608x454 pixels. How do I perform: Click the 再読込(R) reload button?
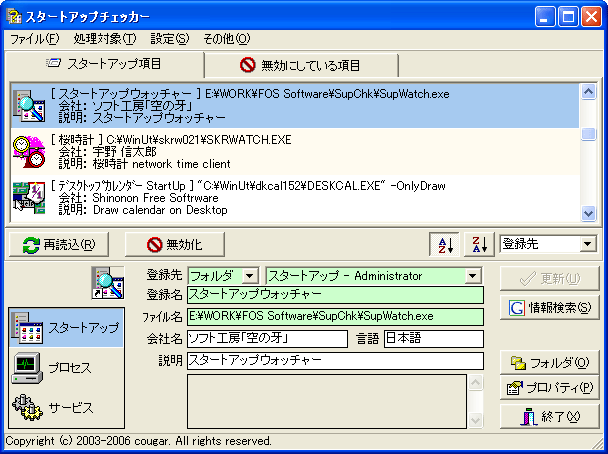tap(59, 245)
